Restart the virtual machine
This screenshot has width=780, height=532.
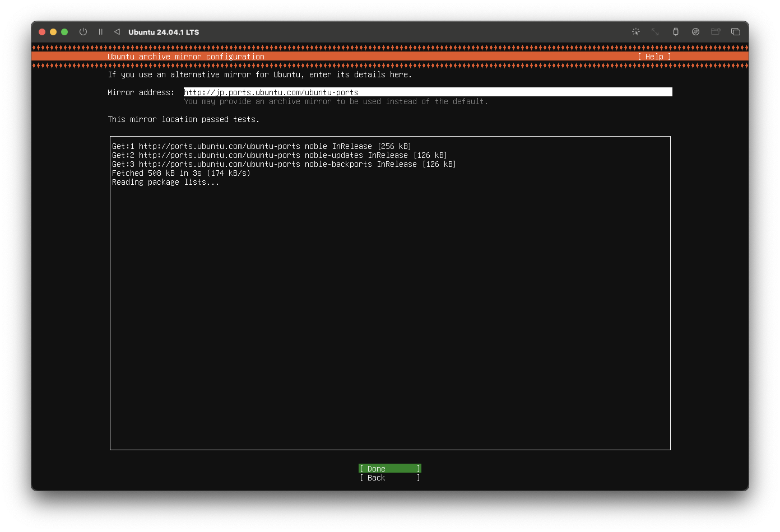click(x=117, y=32)
